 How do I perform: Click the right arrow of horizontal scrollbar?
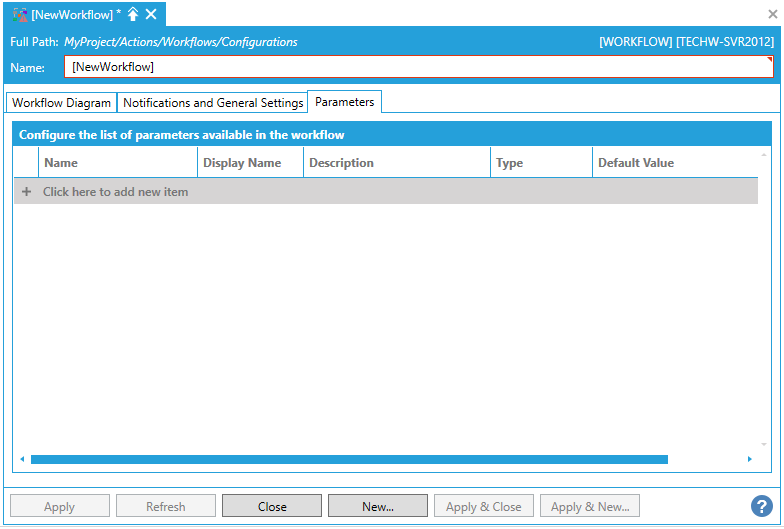pos(750,459)
